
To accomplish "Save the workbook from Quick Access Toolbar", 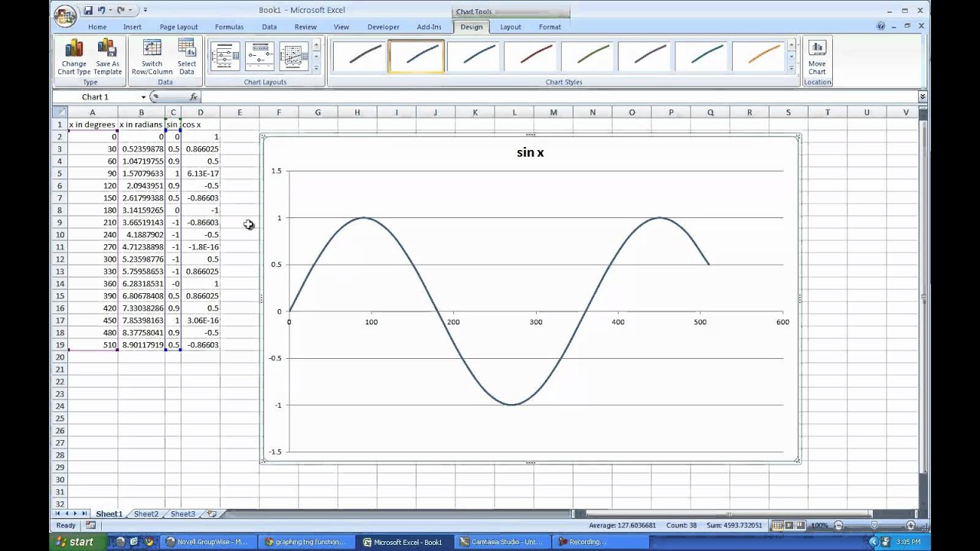I will coord(88,10).
